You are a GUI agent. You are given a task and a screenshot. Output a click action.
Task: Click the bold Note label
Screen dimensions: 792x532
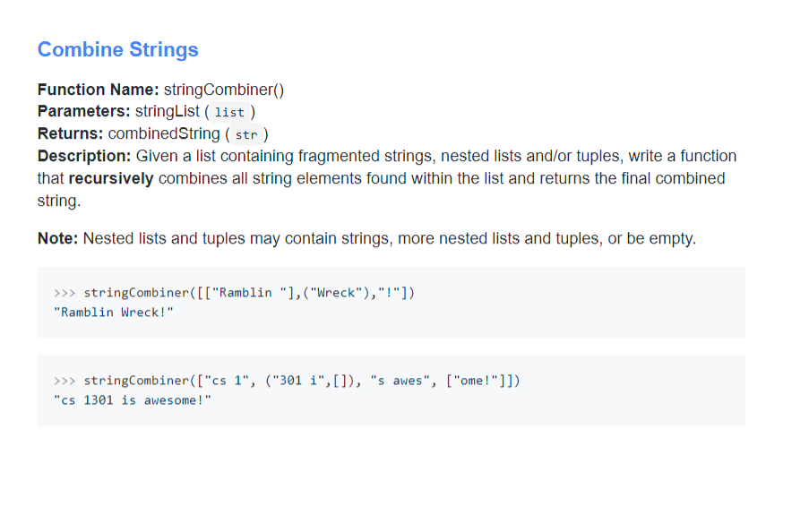click(x=58, y=238)
